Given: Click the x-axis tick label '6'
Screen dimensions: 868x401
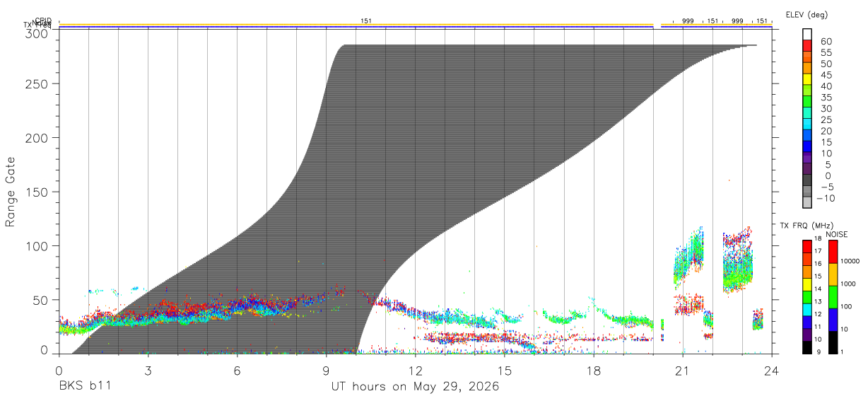Looking at the screenshot, I should point(237,370).
